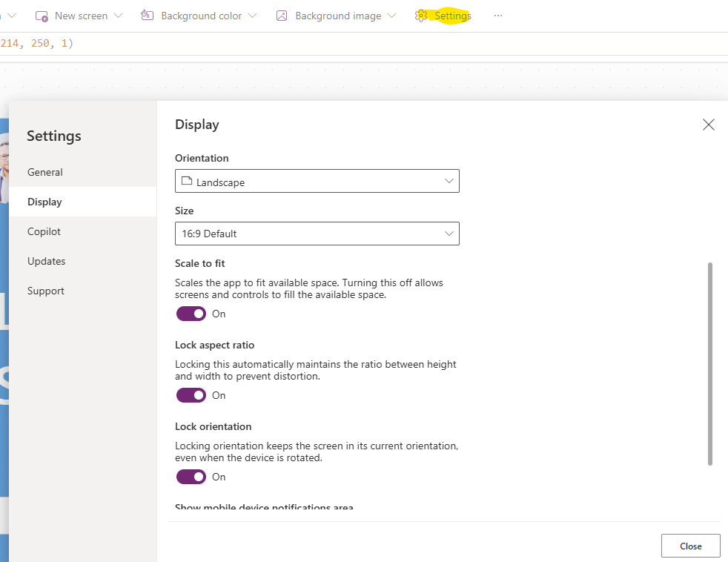Open the Settings toolbar label

coord(453,16)
